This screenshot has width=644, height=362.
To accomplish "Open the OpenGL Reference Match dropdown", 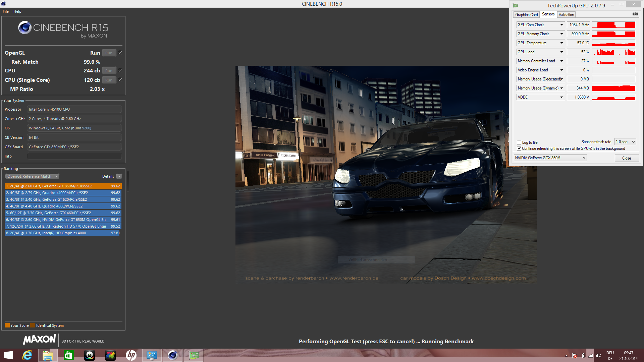I will tap(32, 176).
